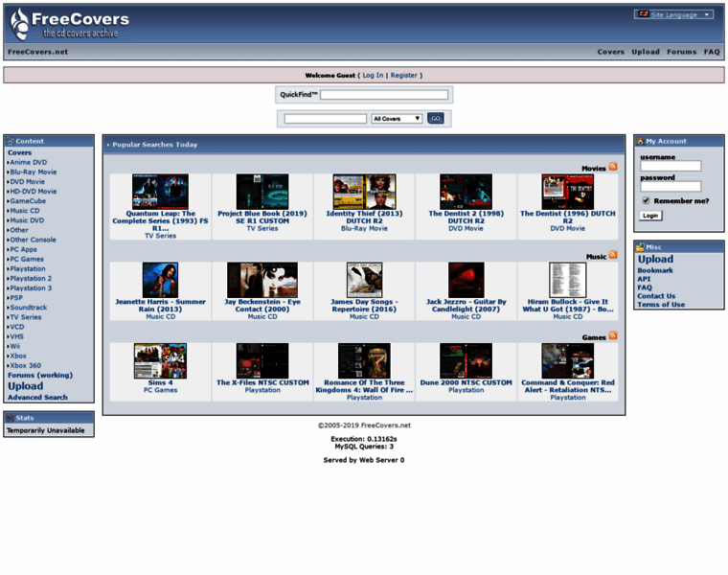Open Jeanette Harris Summer Rain thumbnail
This screenshot has width=728, height=575.
click(160, 280)
